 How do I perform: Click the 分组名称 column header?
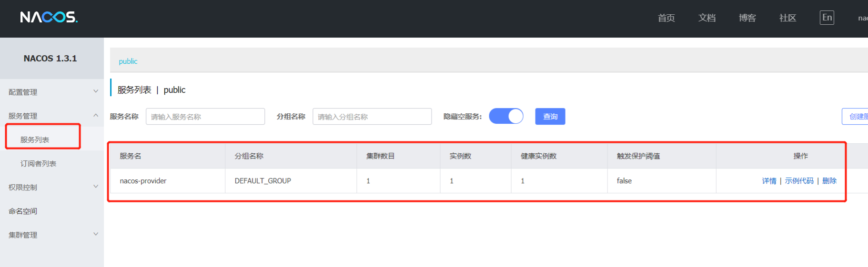(291, 156)
